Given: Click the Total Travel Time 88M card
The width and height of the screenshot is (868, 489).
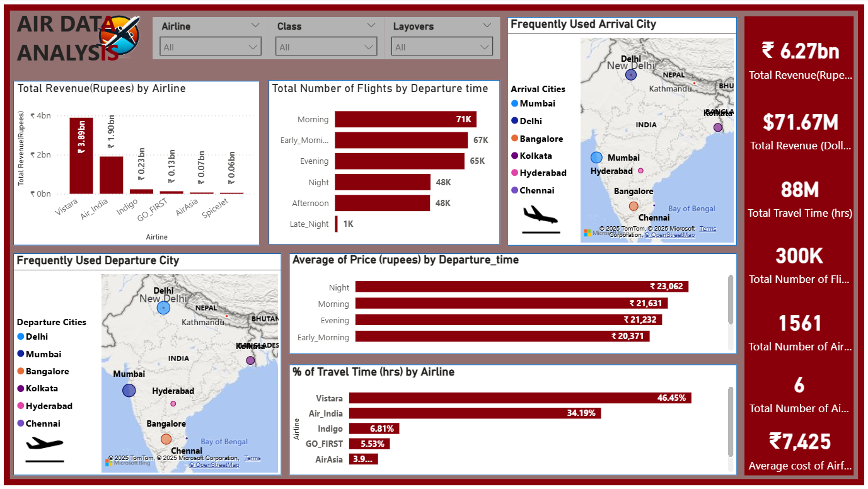Looking at the screenshot, I should click(799, 199).
